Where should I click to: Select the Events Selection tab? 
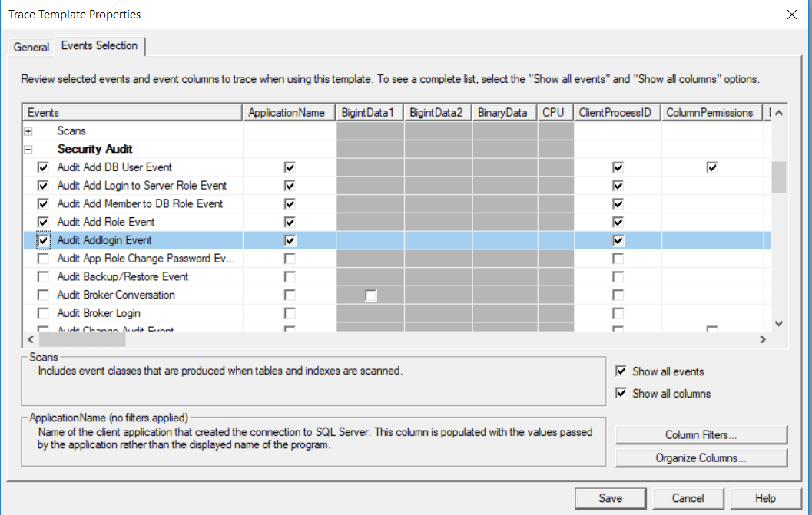coord(98,46)
